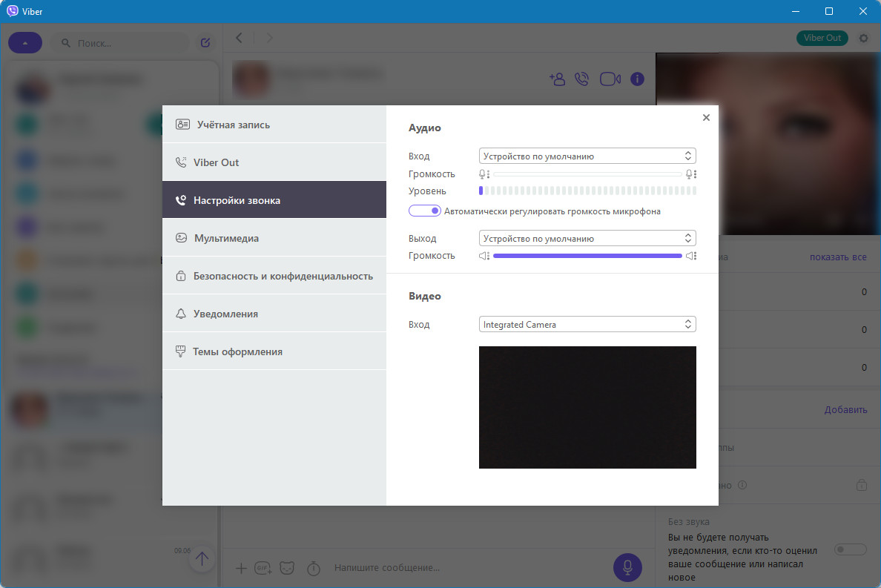Viewport: 881px width, 588px height.
Task: Adjust the output volume slider
Action: point(587,256)
